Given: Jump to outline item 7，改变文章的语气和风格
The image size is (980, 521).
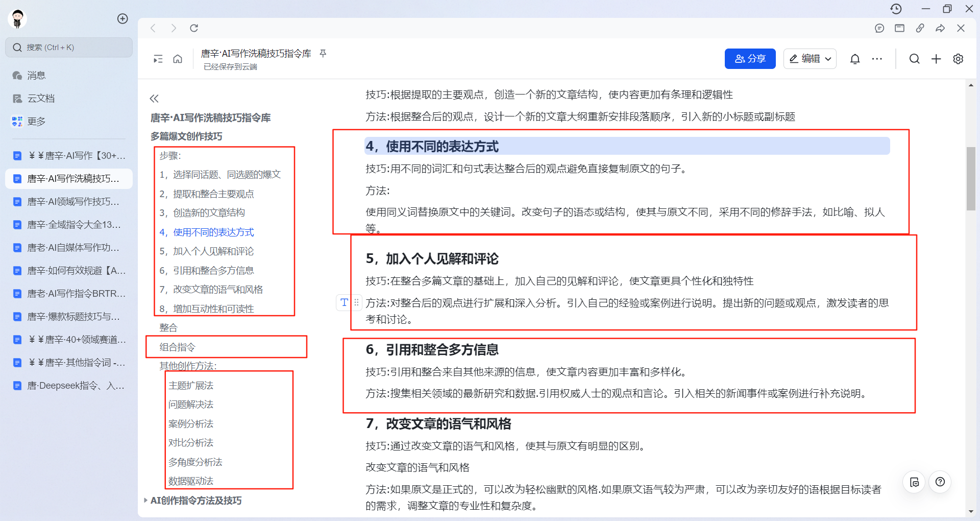Looking at the screenshot, I should pos(211,290).
